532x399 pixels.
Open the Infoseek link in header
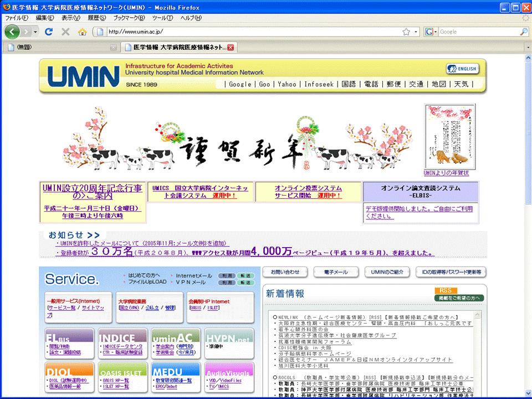click(319, 84)
